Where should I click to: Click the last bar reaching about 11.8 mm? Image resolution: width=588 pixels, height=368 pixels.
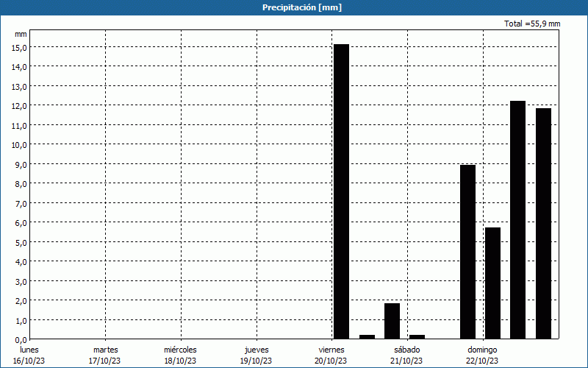point(543,224)
